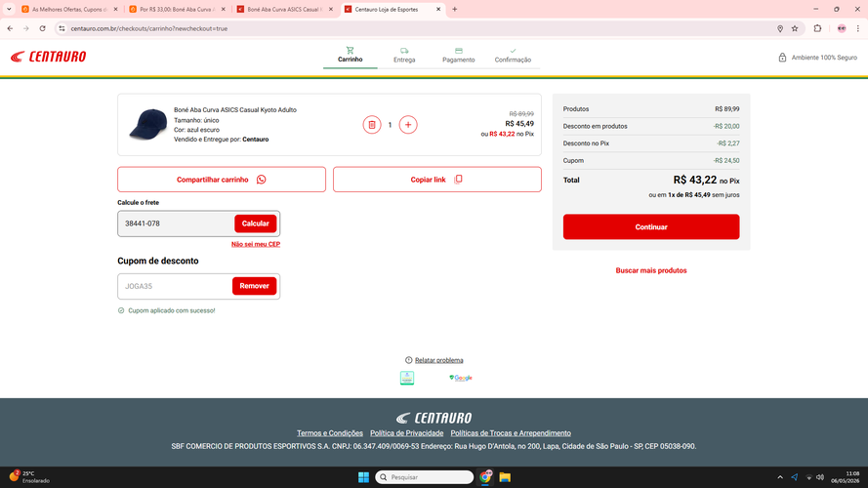This screenshot has width=868, height=488.
Task: Open the Entrega checkout step
Action: [x=404, y=56]
